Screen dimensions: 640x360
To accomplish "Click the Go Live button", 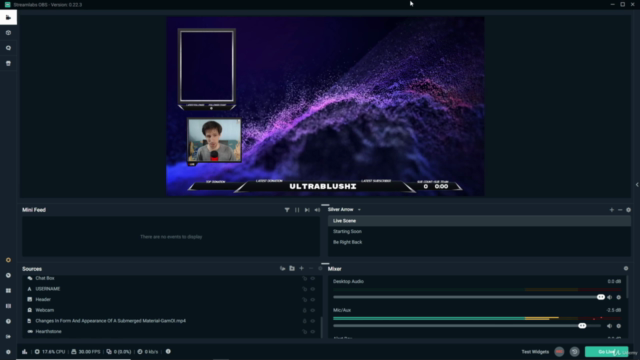I will click(x=607, y=352).
